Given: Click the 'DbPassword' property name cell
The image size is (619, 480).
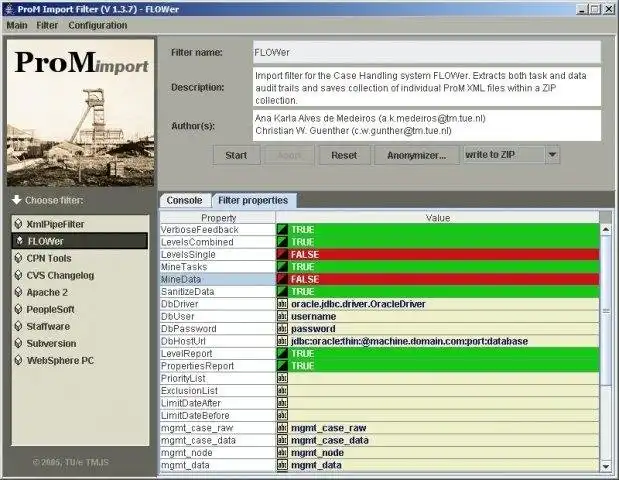Looking at the screenshot, I should (218, 329).
